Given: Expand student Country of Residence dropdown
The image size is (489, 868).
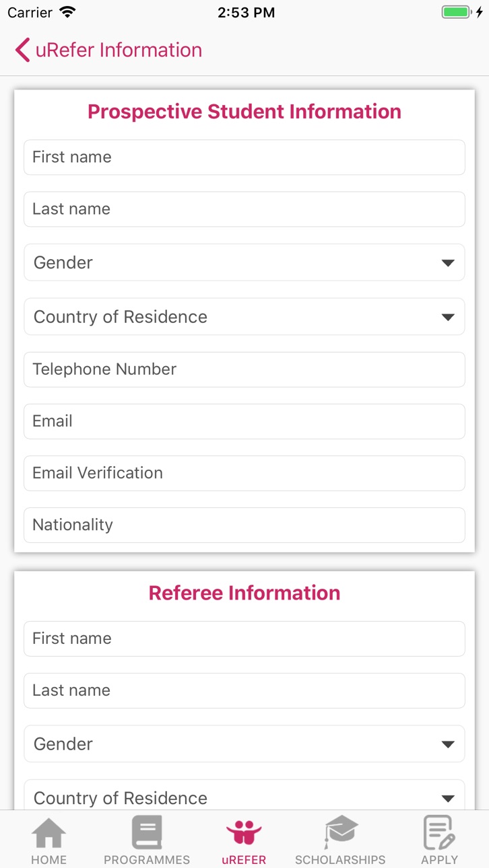Looking at the screenshot, I should tap(244, 316).
